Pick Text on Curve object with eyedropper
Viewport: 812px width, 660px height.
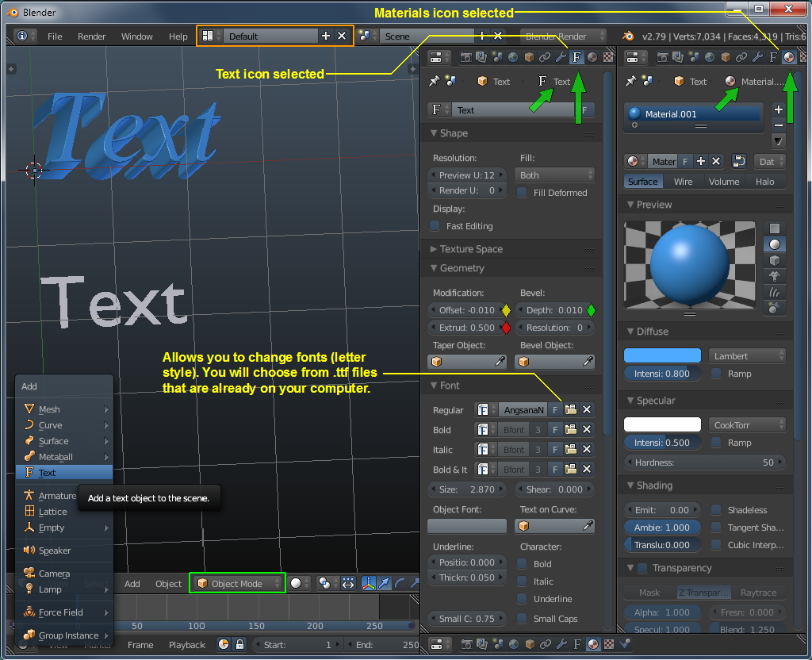point(588,526)
